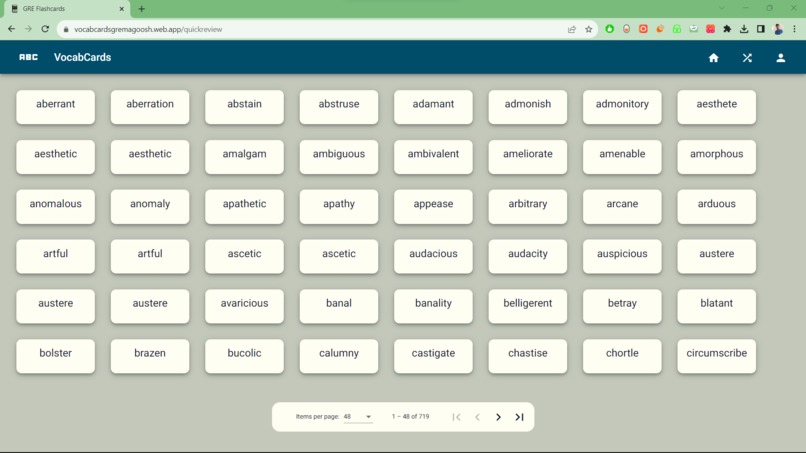The image size is (806, 453).
Task: Toggle the browser side panel icon
Action: [x=761, y=29]
